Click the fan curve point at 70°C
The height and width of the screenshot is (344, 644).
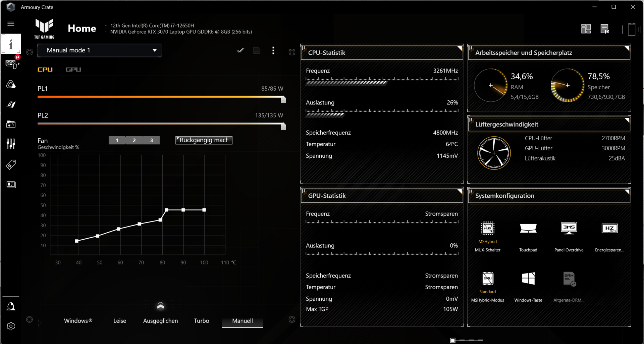pos(140,224)
